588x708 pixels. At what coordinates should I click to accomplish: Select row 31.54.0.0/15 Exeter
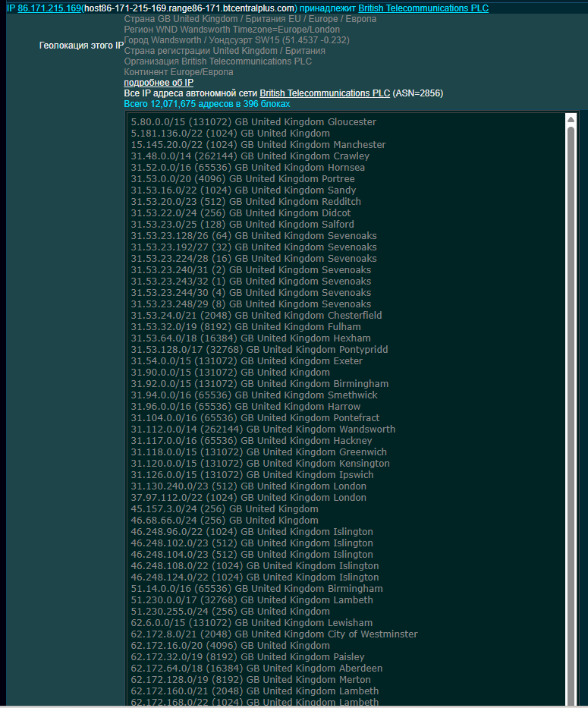(247, 360)
